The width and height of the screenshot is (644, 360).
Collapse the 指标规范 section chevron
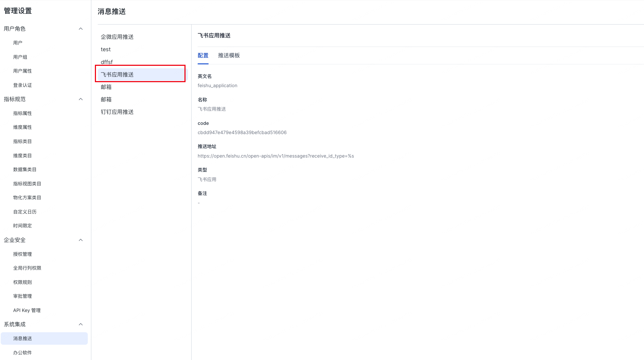(81, 99)
